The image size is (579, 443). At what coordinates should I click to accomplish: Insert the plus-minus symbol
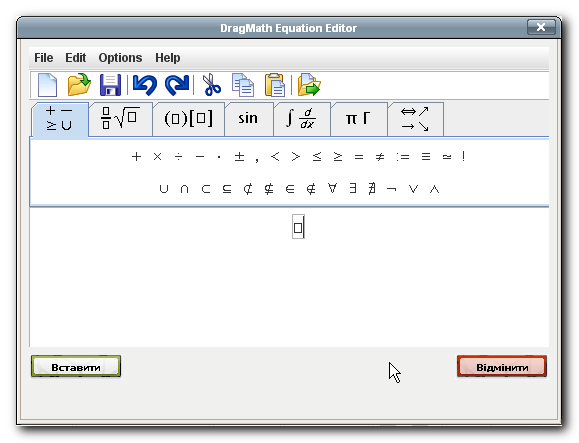coord(239,157)
